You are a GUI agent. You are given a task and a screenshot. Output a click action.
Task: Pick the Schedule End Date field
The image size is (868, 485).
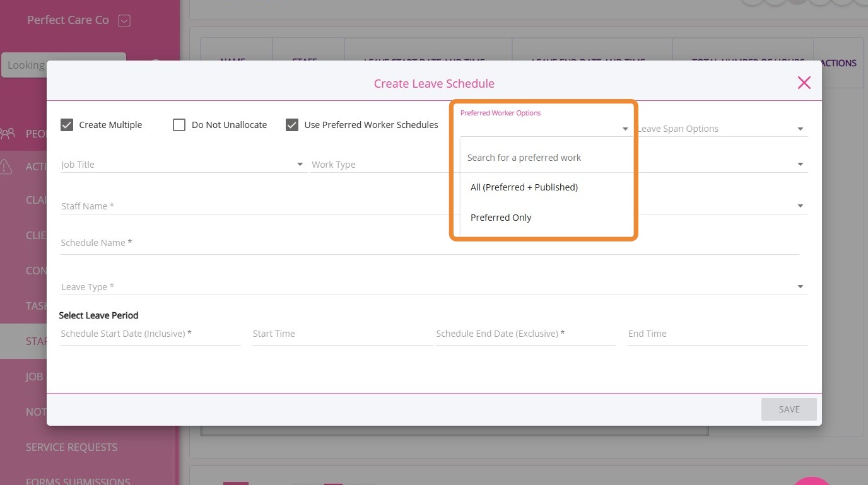click(x=525, y=334)
